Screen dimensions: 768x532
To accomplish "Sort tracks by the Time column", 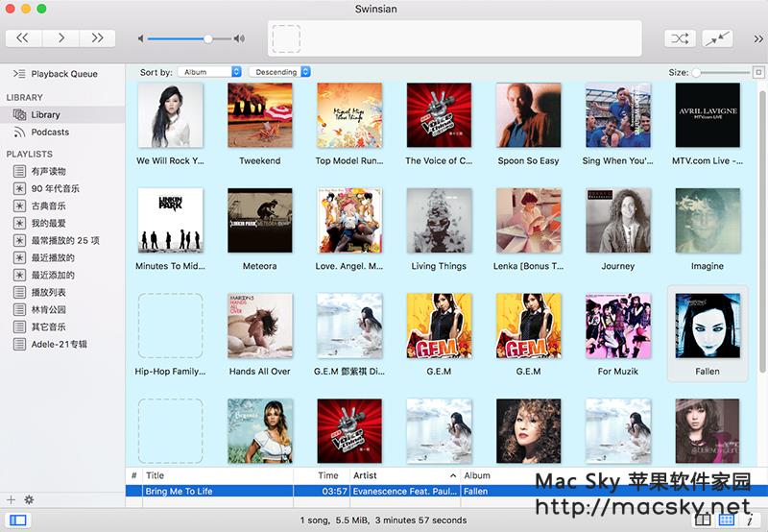I will tap(322, 475).
